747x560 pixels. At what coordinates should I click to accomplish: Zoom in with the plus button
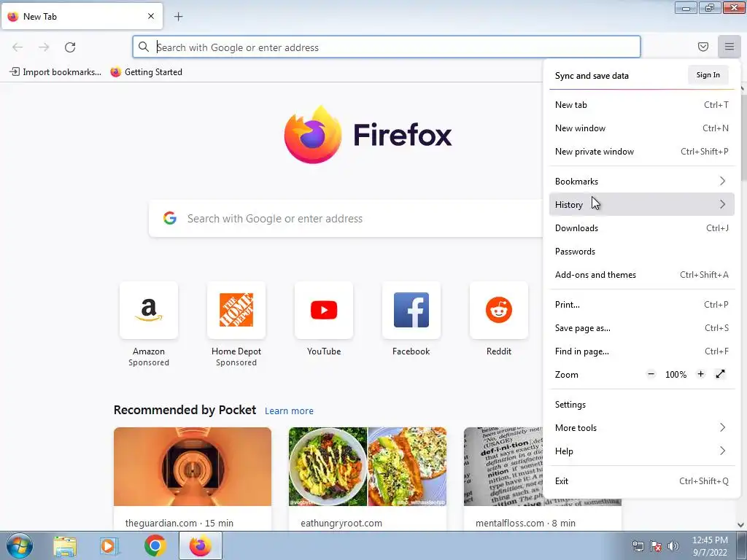click(700, 374)
